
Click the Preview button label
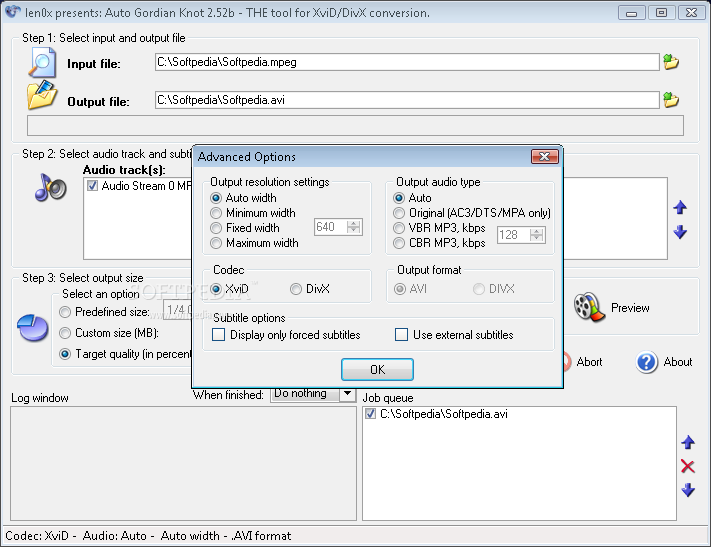coord(630,308)
